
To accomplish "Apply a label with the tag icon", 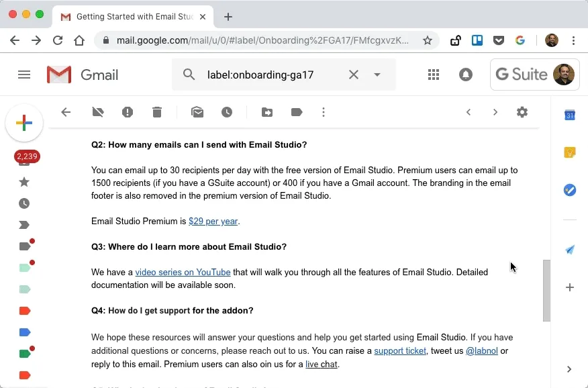I will click(x=297, y=112).
